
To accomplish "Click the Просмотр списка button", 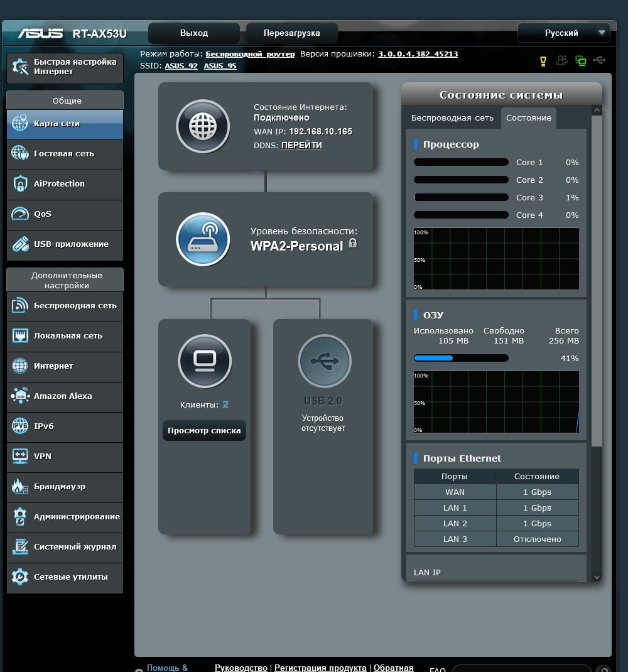I will pos(204,431).
